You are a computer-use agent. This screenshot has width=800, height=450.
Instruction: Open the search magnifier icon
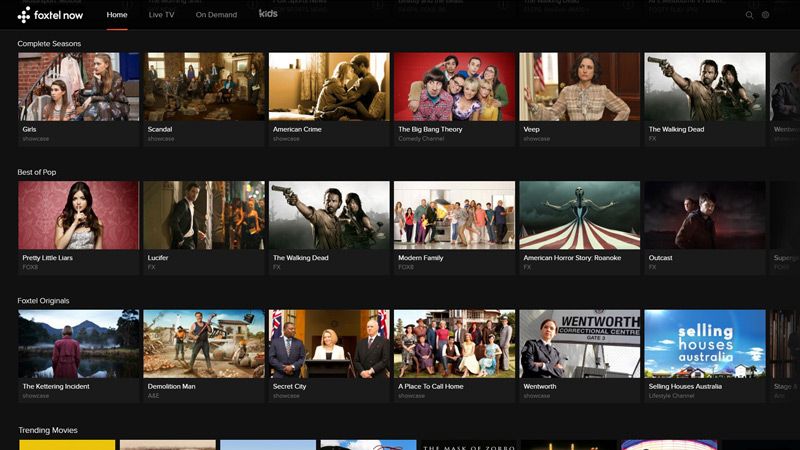click(x=749, y=15)
